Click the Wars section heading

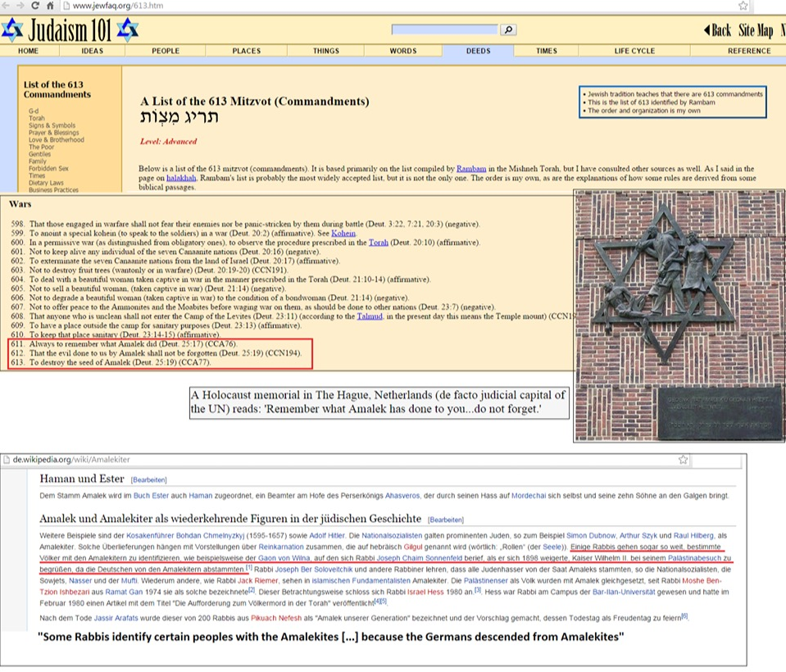tap(20, 204)
